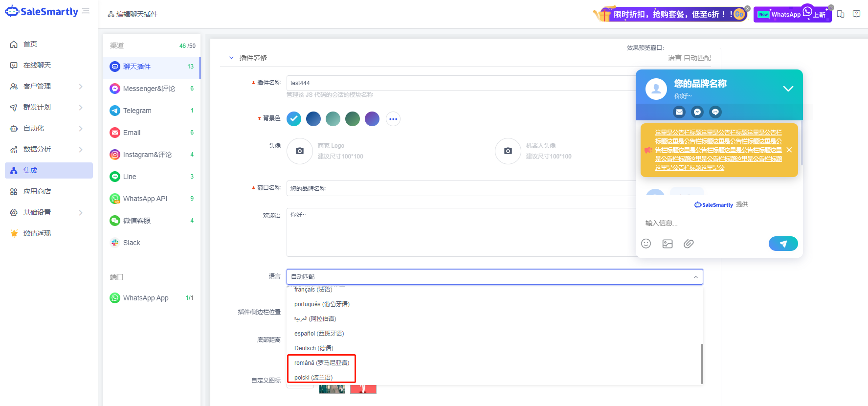Screen dimensions: 868x406
Task: Click the image upload icon in chat preview
Action: 668,244
